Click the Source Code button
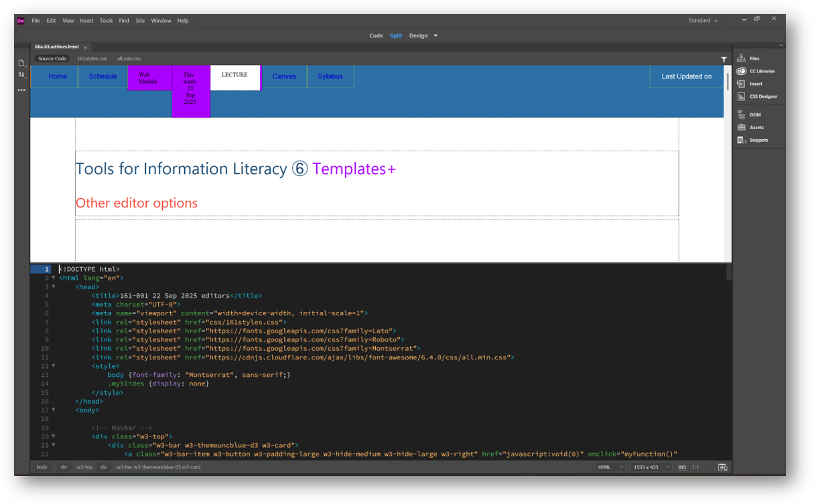 click(52, 58)
